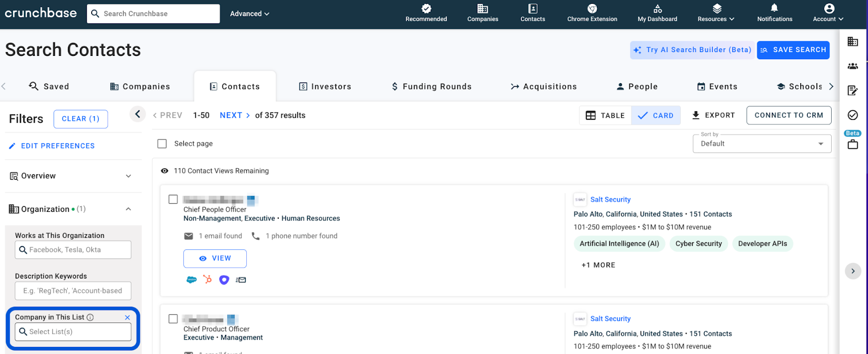
Task: Click the SAVE SEARCH button
Action: [x=793, y=50]
